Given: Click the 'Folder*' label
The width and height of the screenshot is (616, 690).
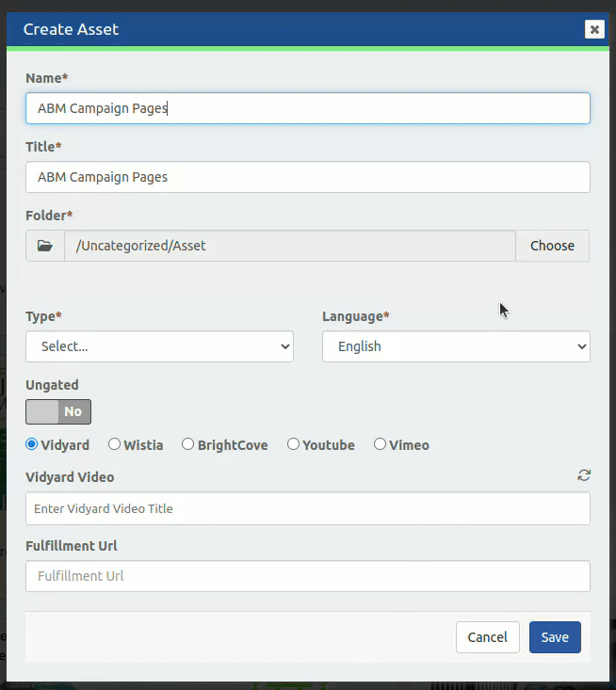Looking at the screenshot, I should 49,216.
